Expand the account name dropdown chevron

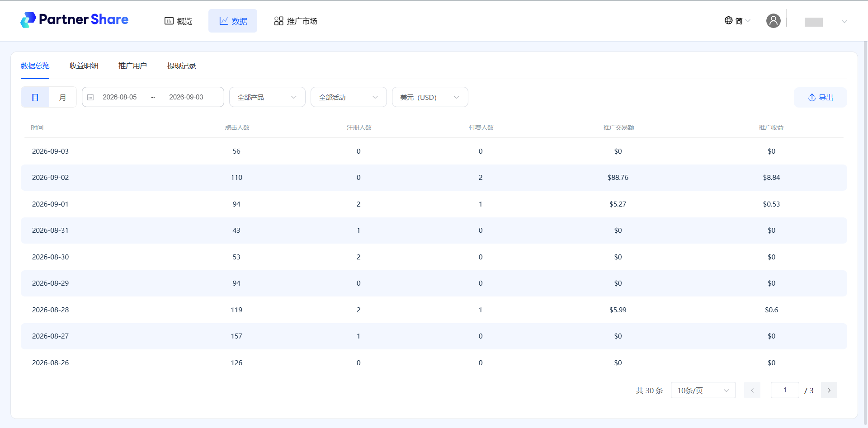click(x=844, y=21)
